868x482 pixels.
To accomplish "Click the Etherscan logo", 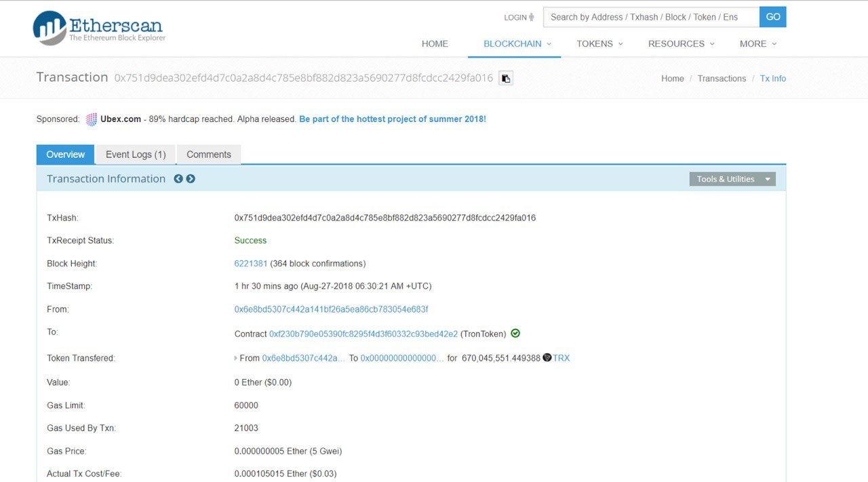I will [99, 28].
